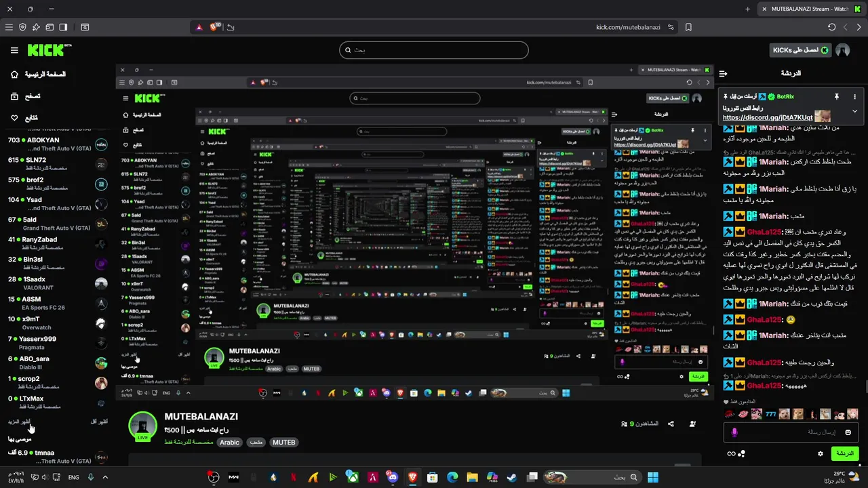Click اظهر أقل show less link
This screenshot has width=868, height=488.
[100, 422]
